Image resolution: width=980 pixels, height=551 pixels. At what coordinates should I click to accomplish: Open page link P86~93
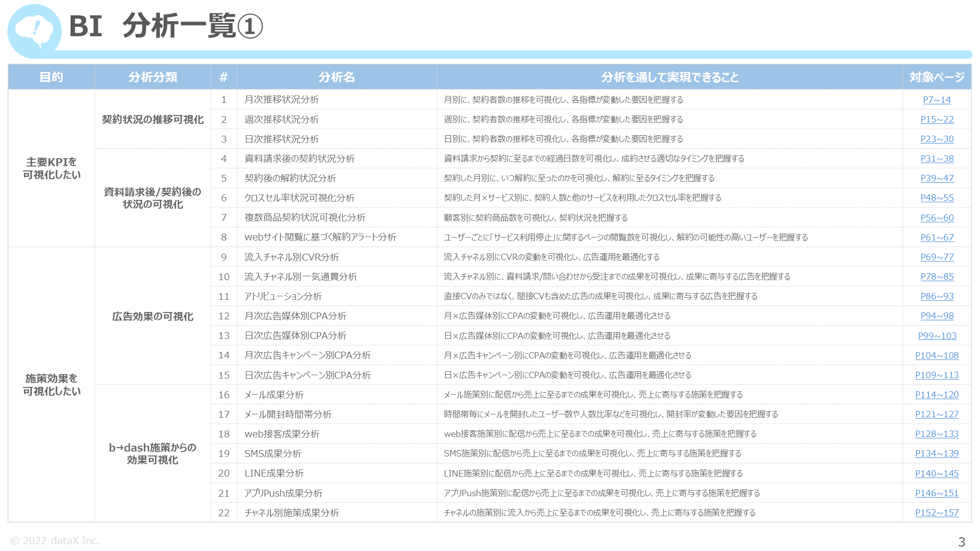coord(937,296)
